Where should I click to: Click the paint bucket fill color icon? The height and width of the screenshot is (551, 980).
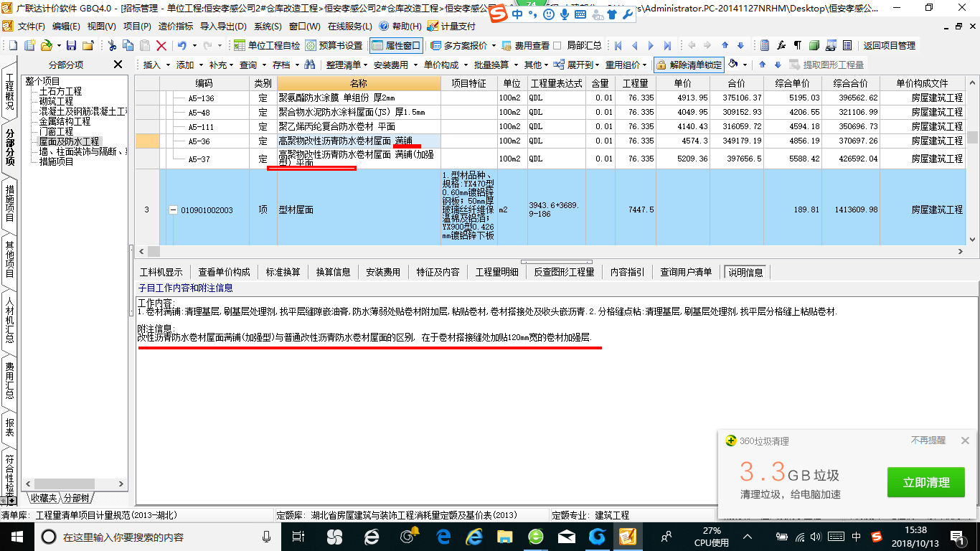coord(732,65)
